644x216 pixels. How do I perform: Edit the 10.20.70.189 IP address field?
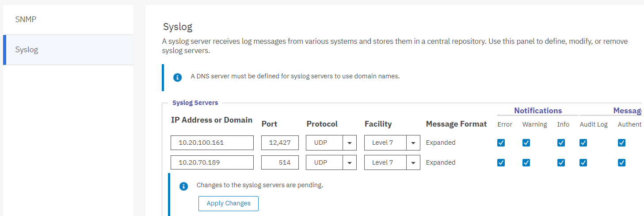click(212, 162)
